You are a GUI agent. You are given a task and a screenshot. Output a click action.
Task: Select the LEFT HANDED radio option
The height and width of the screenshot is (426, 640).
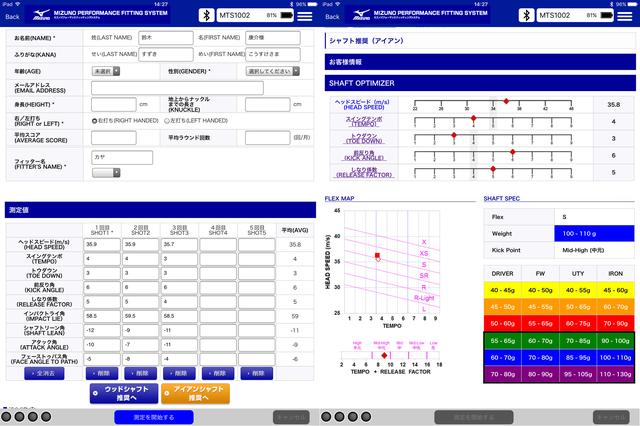[x=167, y=121]
